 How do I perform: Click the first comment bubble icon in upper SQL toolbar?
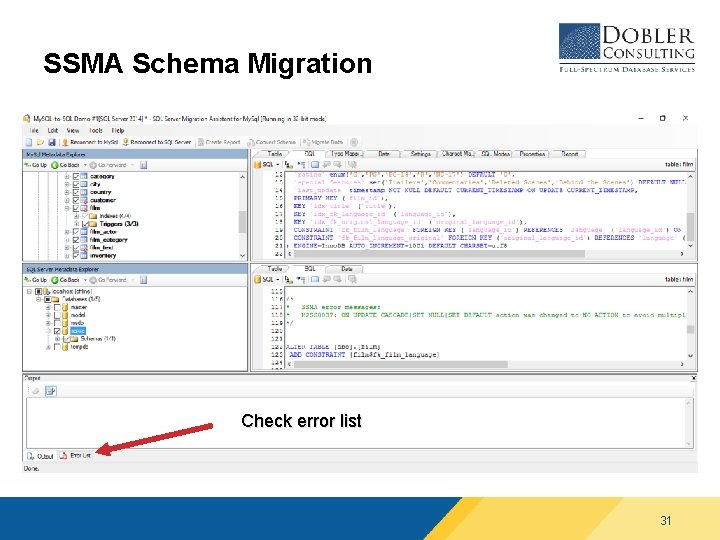326,164
